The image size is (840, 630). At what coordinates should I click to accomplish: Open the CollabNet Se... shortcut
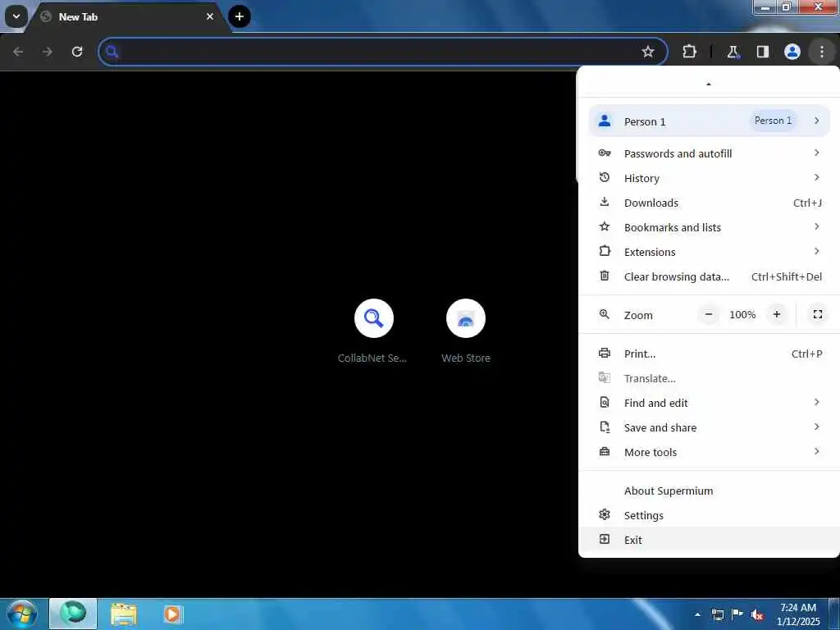coord(373,331)
